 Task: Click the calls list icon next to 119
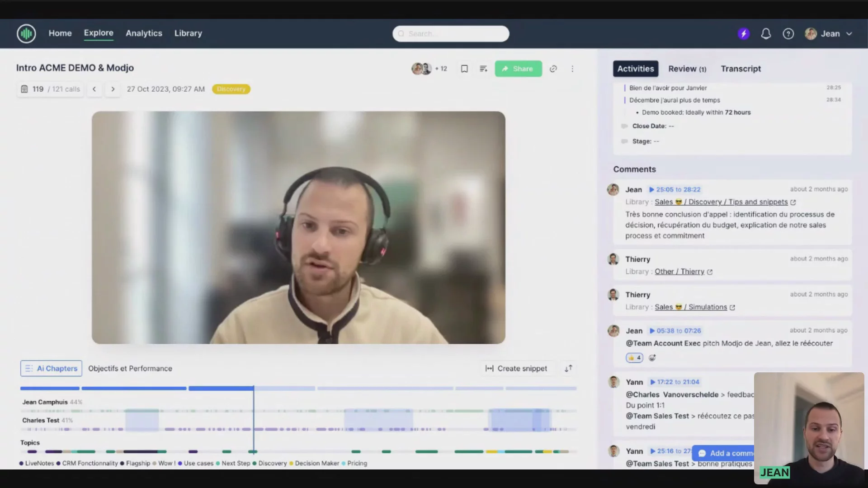click(24, 89)
